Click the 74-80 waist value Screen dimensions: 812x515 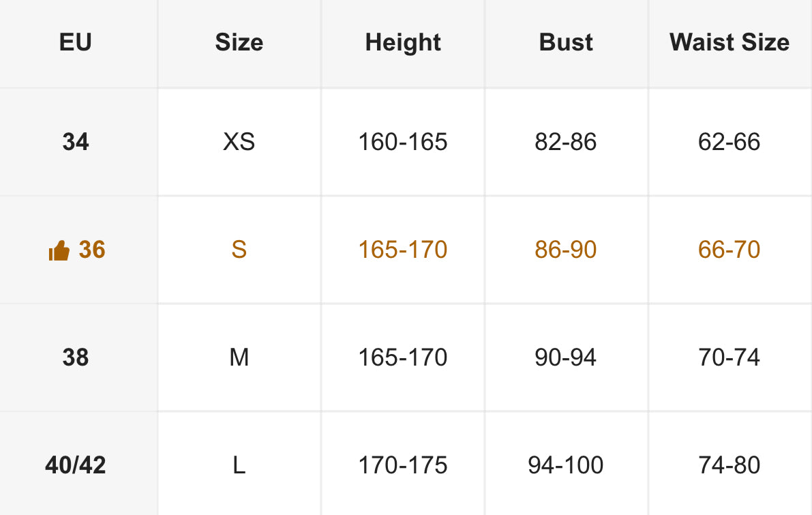[730, 465]
